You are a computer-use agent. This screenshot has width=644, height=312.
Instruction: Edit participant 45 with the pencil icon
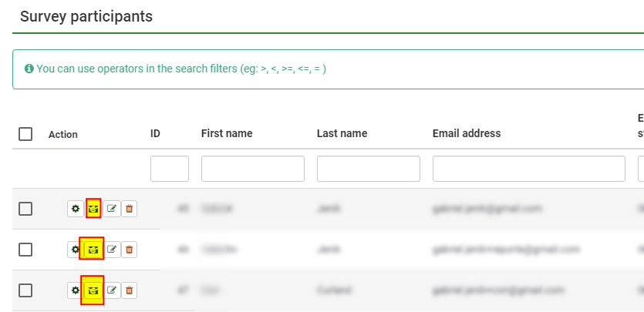[112, 209]
